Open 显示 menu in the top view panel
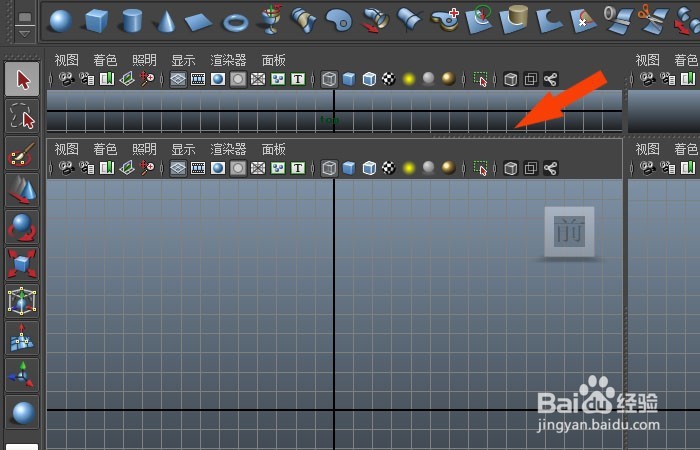The height and width of the screenshot is (450, 700). tap(183, 60)
